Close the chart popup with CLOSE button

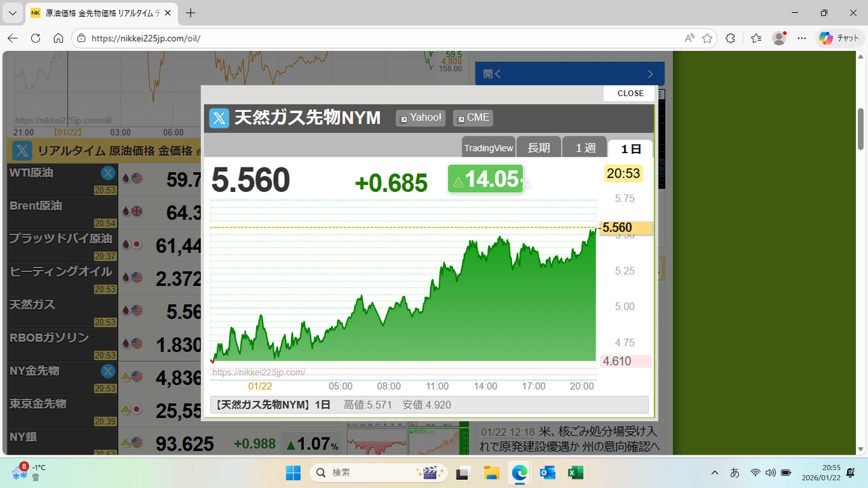630,94
